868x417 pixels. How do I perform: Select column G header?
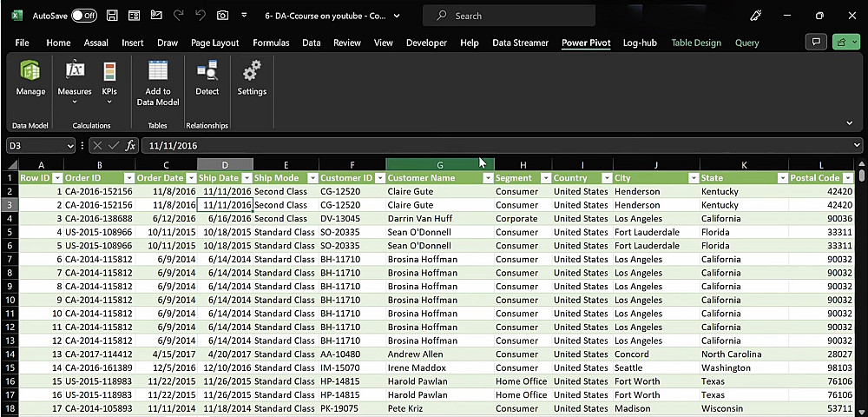[439, 164]
